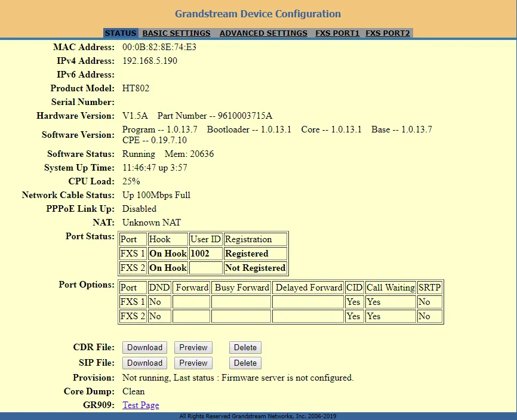Click the Call Waiting column header
517x420 pixels.
(390, 288)
